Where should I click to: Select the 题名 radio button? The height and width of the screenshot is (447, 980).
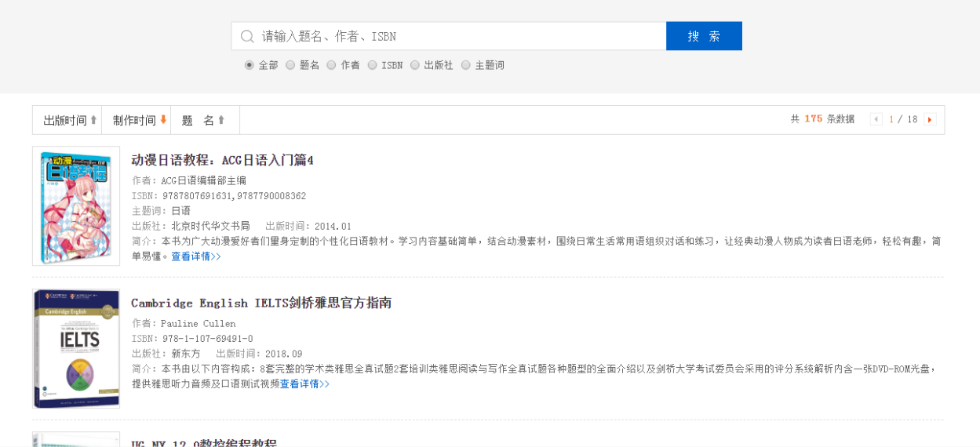290,65
